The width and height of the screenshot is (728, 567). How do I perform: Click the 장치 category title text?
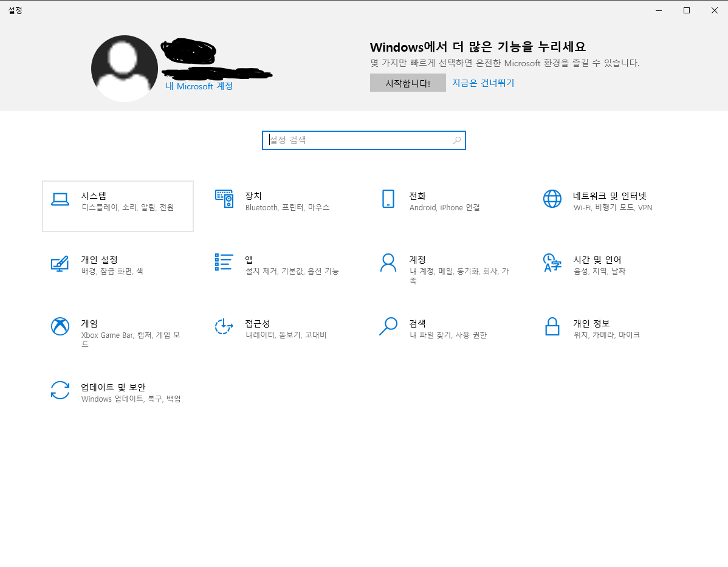coord(253,196)
